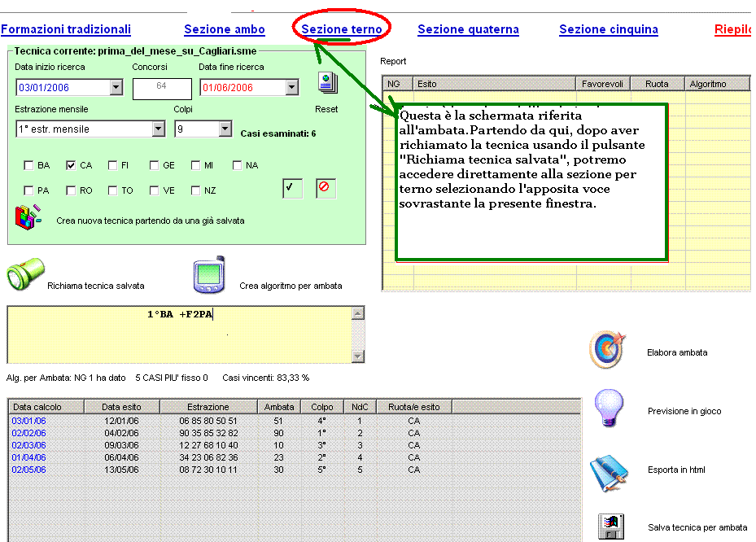Click the Reset documents icon
The image size is (756, 542).
click(328, 83)
